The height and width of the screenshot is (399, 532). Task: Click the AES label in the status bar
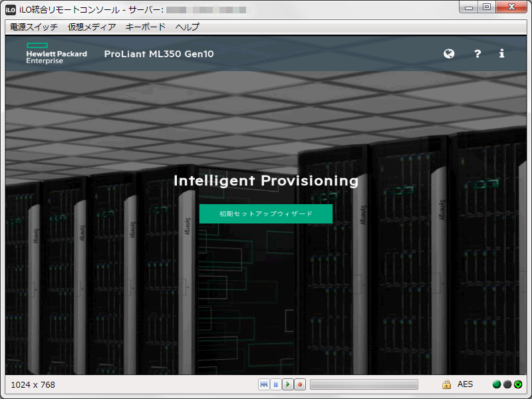[465, 384]
